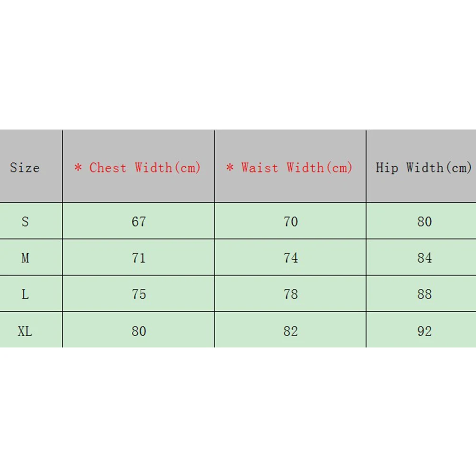Select waist width value 70
Screen dimensions: 476x476
coord(290,221)
